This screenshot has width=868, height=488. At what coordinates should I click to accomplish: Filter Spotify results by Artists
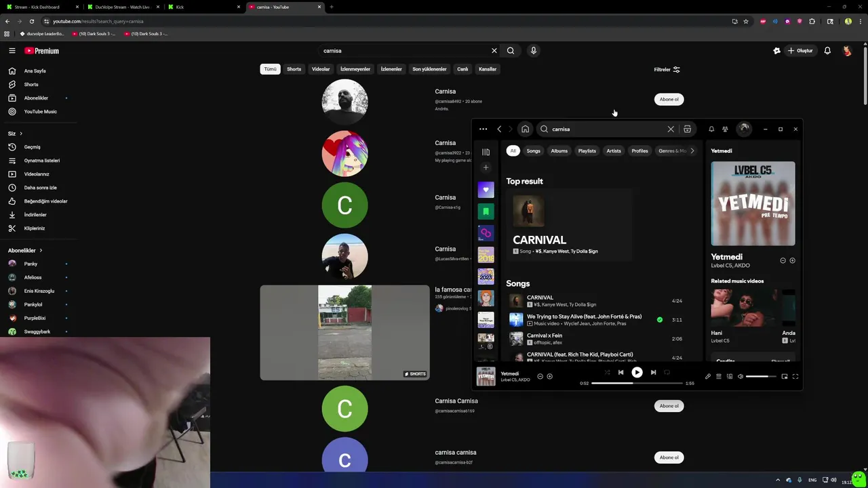[614, 150]
